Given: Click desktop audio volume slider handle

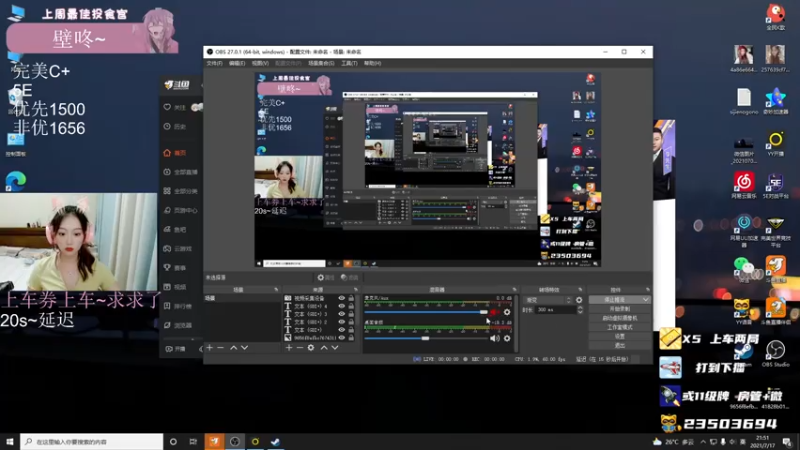Looking at the screenshot, I should 425,338.
